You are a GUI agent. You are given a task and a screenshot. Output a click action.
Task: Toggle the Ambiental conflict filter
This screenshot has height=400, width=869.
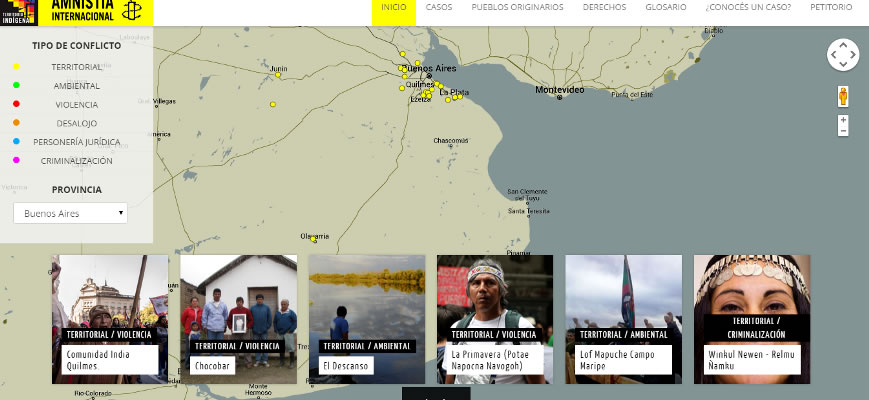click(76, 86)
